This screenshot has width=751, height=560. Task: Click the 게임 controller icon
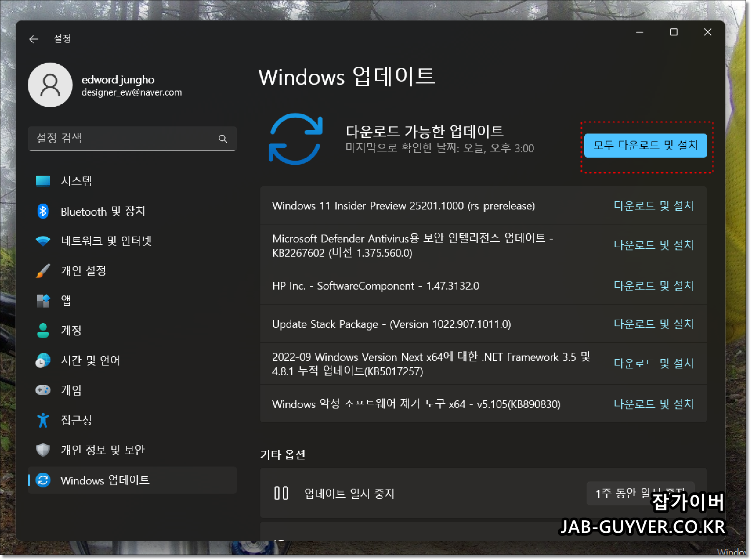tap(43, 390)
